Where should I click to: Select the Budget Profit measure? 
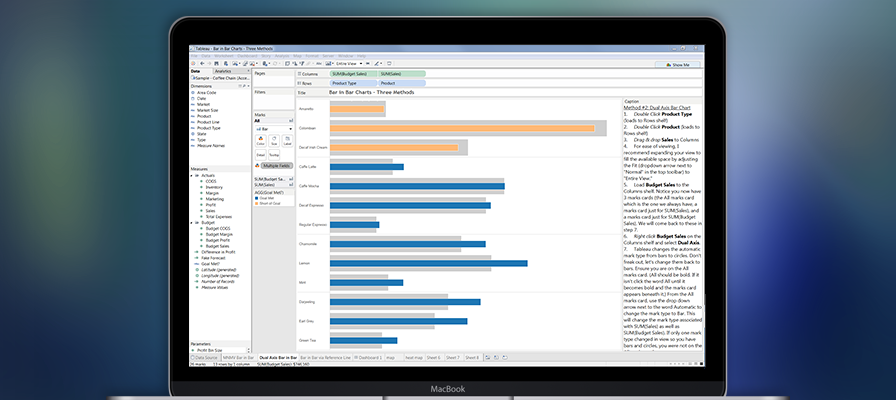click(218, 240)
